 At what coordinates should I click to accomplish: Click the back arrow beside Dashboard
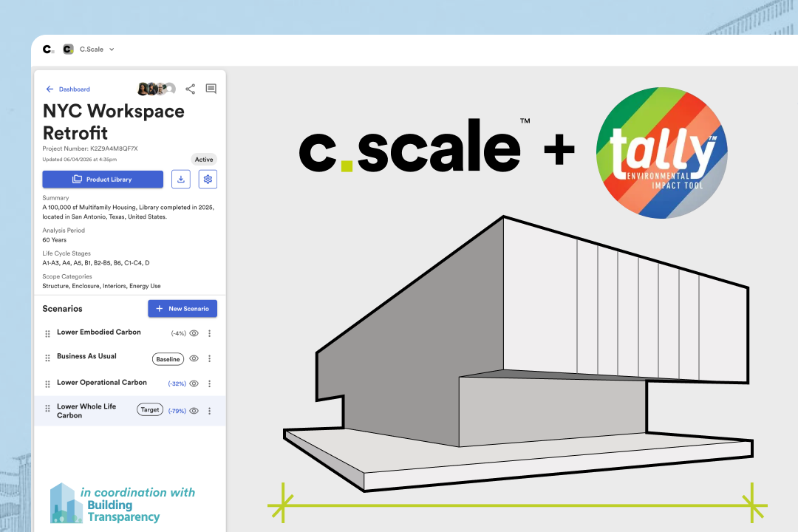point(50,89)
